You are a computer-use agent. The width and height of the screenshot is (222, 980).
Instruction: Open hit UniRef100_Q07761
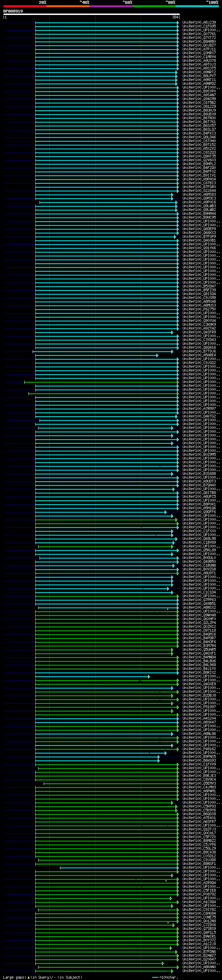pos(199,34)
